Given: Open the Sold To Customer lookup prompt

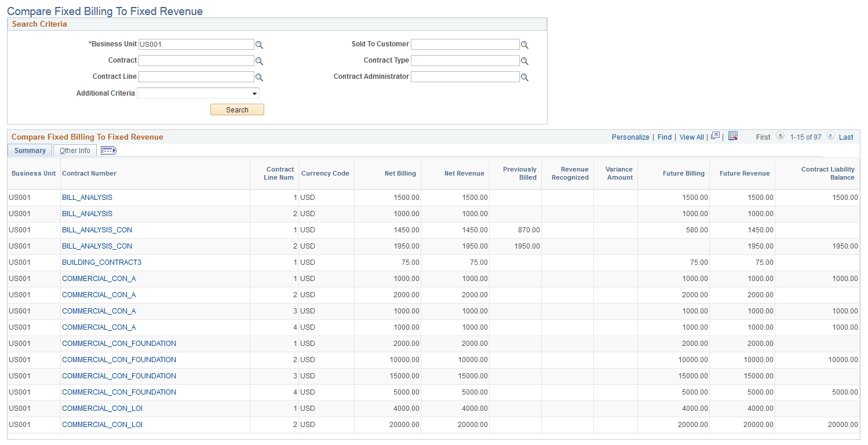Looking at the screenshot, I should click(525, 44).
